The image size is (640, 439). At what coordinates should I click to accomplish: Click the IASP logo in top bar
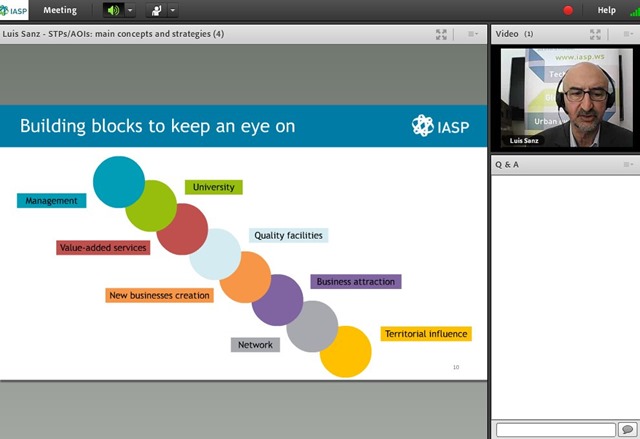tap(14, 10)
